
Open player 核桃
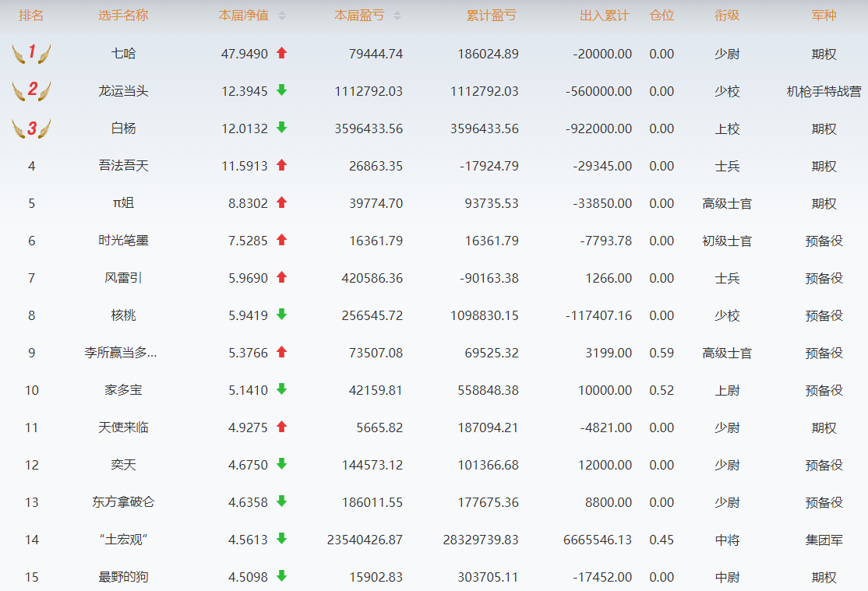[x=123, y=315]
